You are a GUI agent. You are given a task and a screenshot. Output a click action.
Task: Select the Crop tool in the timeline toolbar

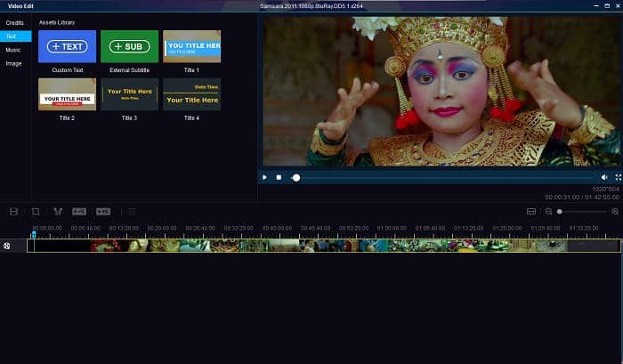pyautogui.click(x=36, y=212)
